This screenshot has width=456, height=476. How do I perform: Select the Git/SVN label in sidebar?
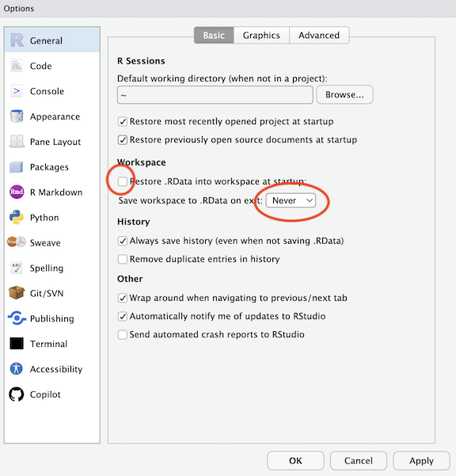click(x=47, y=293)
